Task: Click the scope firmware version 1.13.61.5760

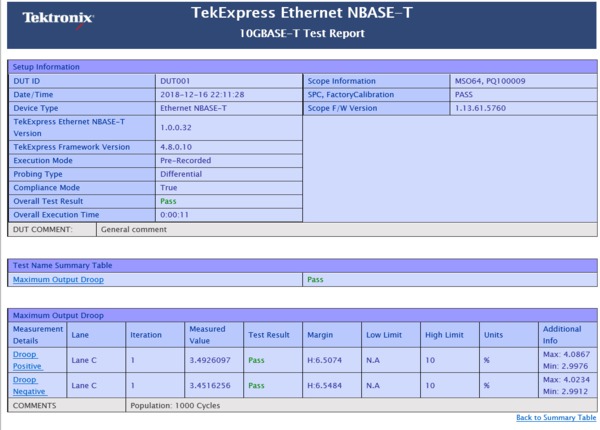Action: coord(483,108)
